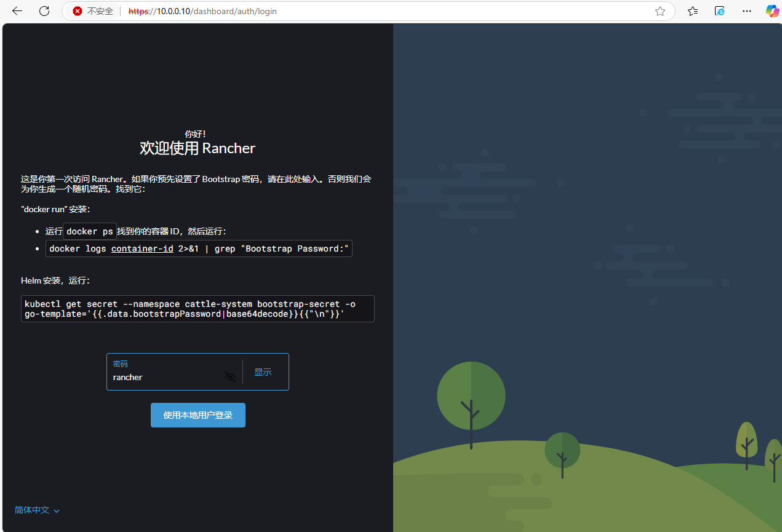Toggle password visibility with the eye-slash icon
Image resolution: width=782 pixels, height=532 pixels.
[x=230, y=376]
